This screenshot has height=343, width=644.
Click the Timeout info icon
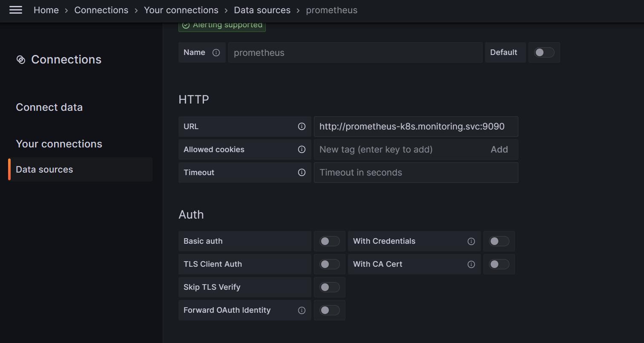302,173
